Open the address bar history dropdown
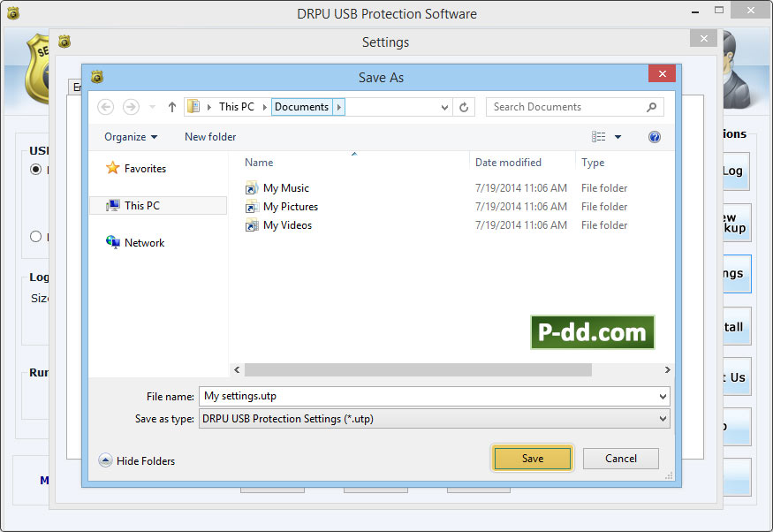The width and height of the screenshot is (773, 532). point(444,107)
